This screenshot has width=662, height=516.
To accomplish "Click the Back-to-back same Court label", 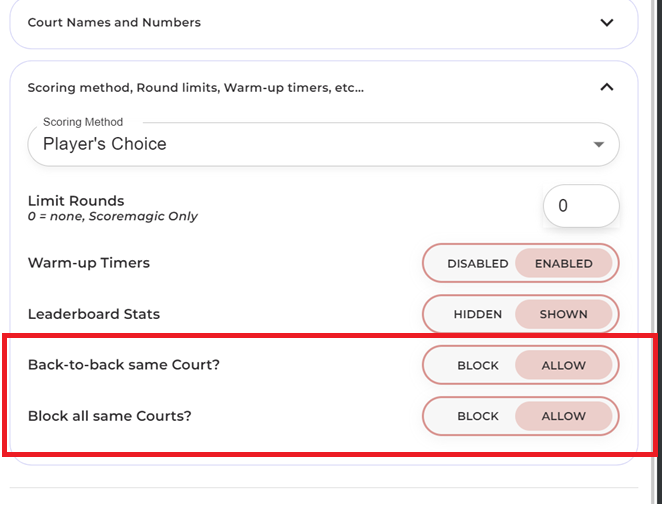I will pos(124,365).
